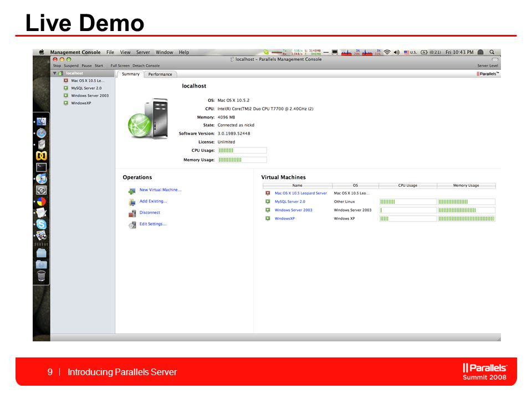Screen dimensions: 532x399
Task: Switch to the Performance tab
Action: click(160, 74)
